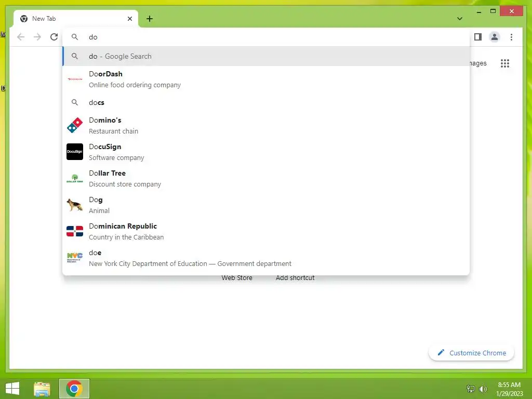Screen dimensions: 532x399
Task: Click the Dominican Republic flag icon
Action: [x=75, y=231]
